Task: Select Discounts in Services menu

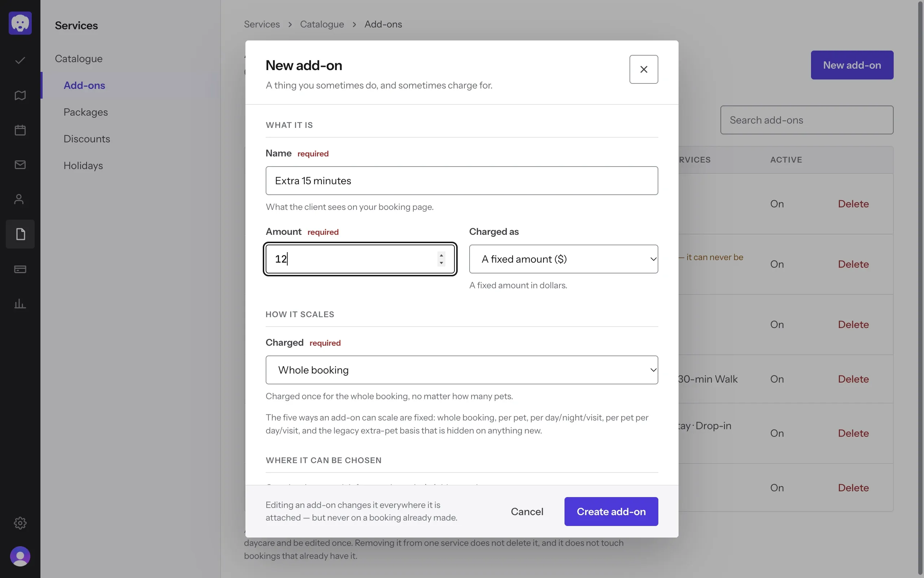Action: coord(87,139)
